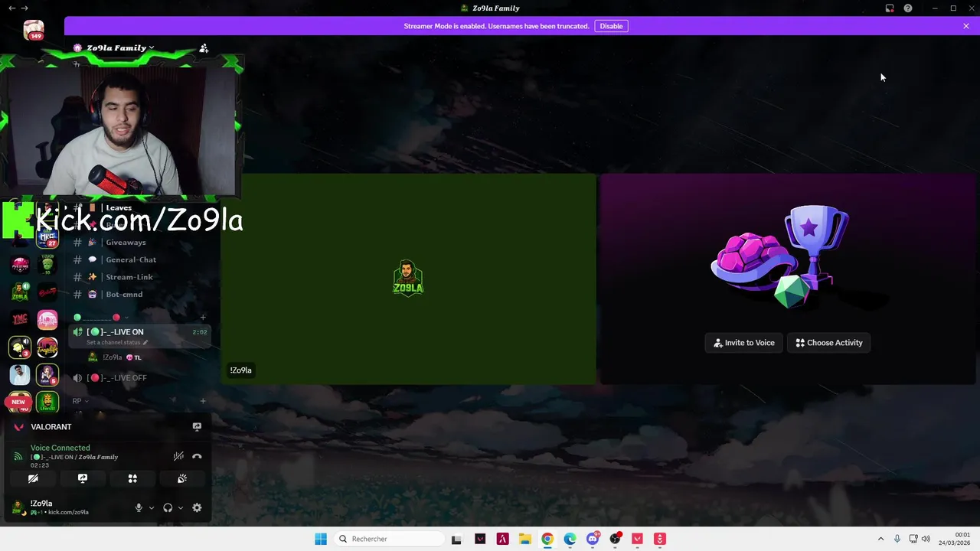Viewport: 980px width, 551px height.
Task: Show hidden system tray icons
Action: (x=880, y=539)
